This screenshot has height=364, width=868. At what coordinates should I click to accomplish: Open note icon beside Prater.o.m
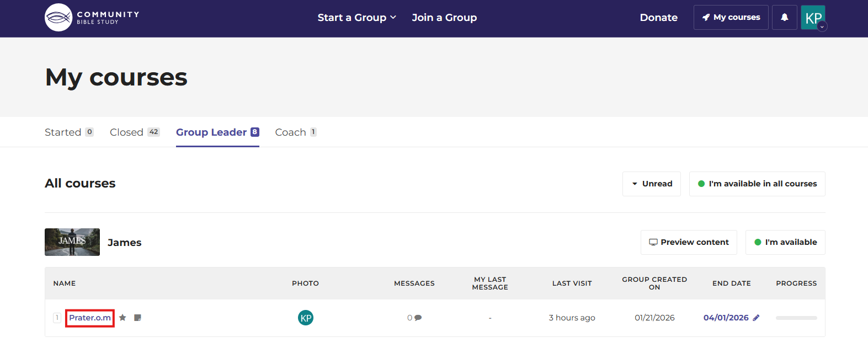pos(137,318)
